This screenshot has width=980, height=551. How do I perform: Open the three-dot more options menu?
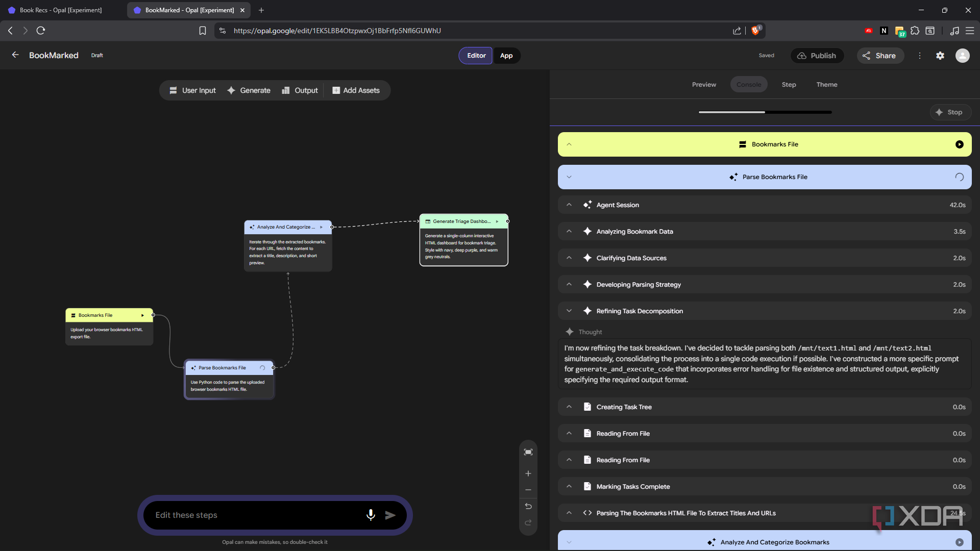(920, 56)
